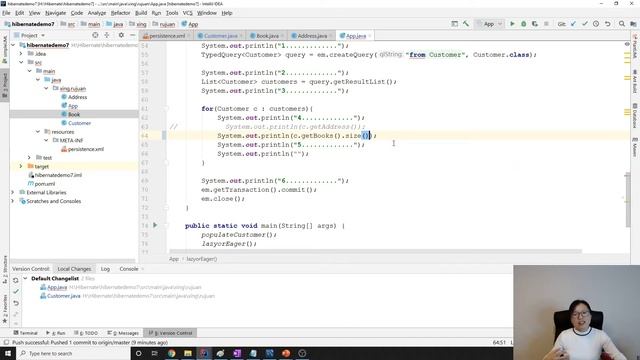Viewport: 640px width, 360px height.
Task: Click the editor vertical scrollbar thumb
Action: click(x=627, y=200)
